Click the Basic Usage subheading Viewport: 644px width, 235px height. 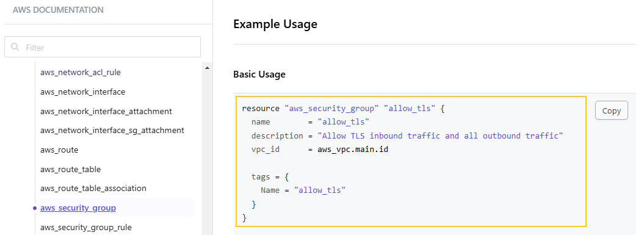pyautogui.click(x=259, y=74)
